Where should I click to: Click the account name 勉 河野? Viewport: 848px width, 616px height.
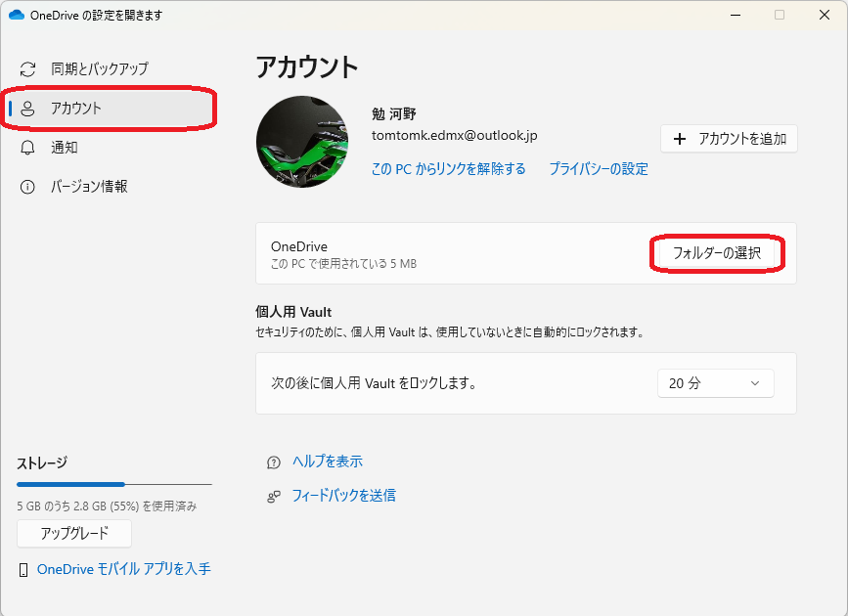(x=394, y=114)
